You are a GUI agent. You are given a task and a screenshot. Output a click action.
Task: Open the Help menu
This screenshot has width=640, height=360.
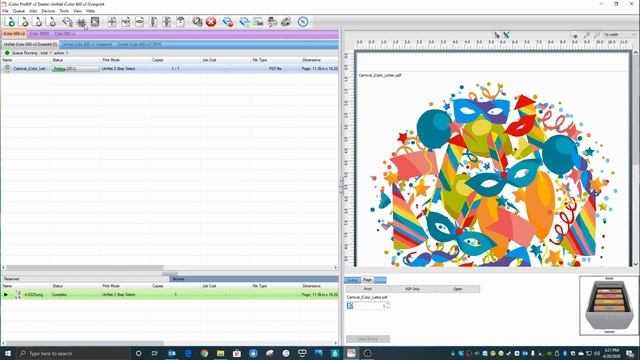coord(90,11)
